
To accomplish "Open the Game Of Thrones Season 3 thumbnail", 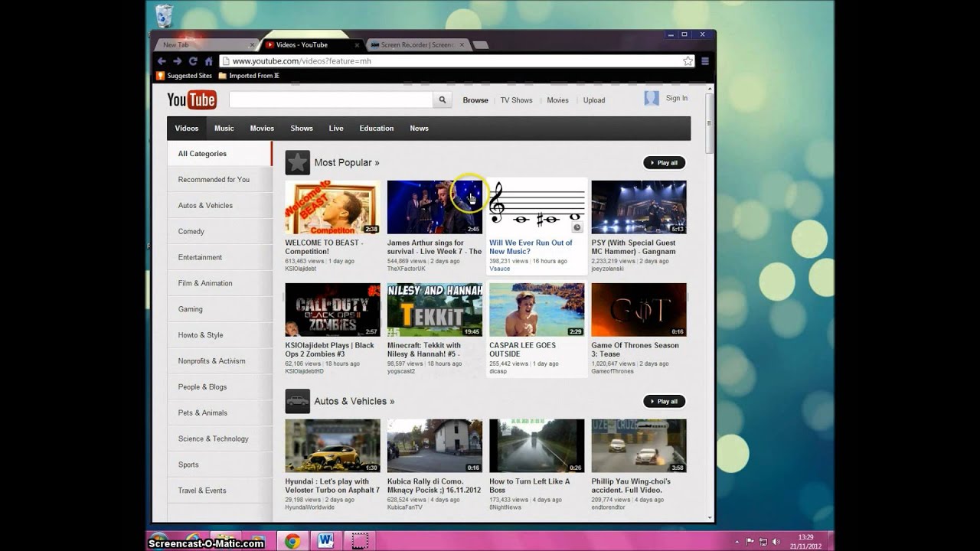I will click(639, 310).
